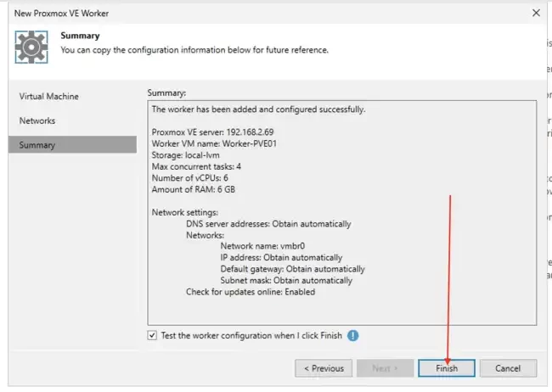Viewport: 552px width, 392px height.
Task: Cancel the New Proxmox VE Worker wizard
Action: (508, 368)
